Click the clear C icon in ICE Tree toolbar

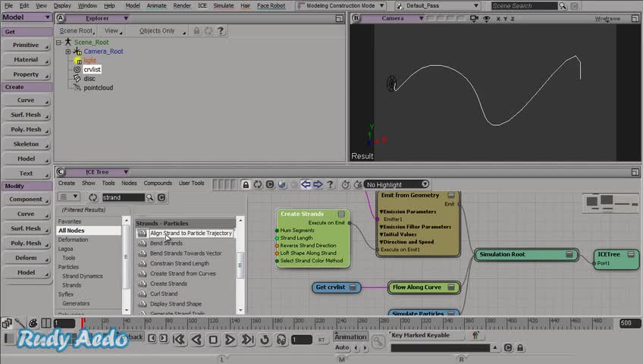tap(270, 184)
